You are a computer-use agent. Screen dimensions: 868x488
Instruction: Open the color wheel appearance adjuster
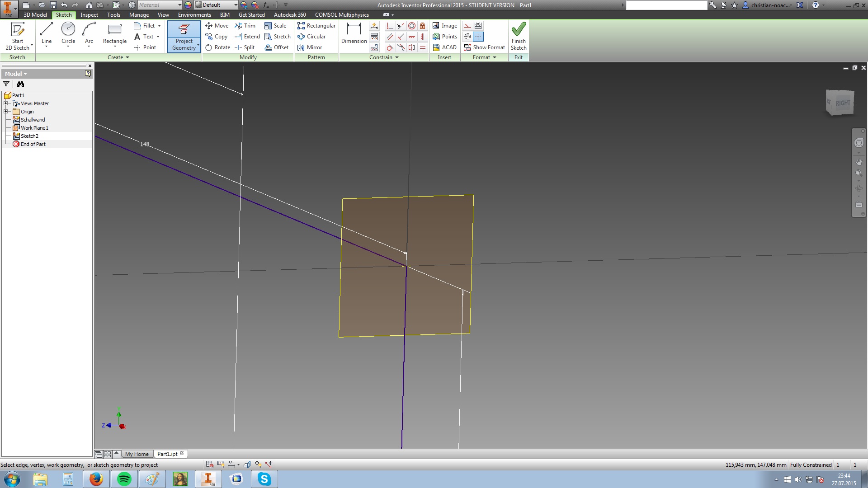click(188, 5)
